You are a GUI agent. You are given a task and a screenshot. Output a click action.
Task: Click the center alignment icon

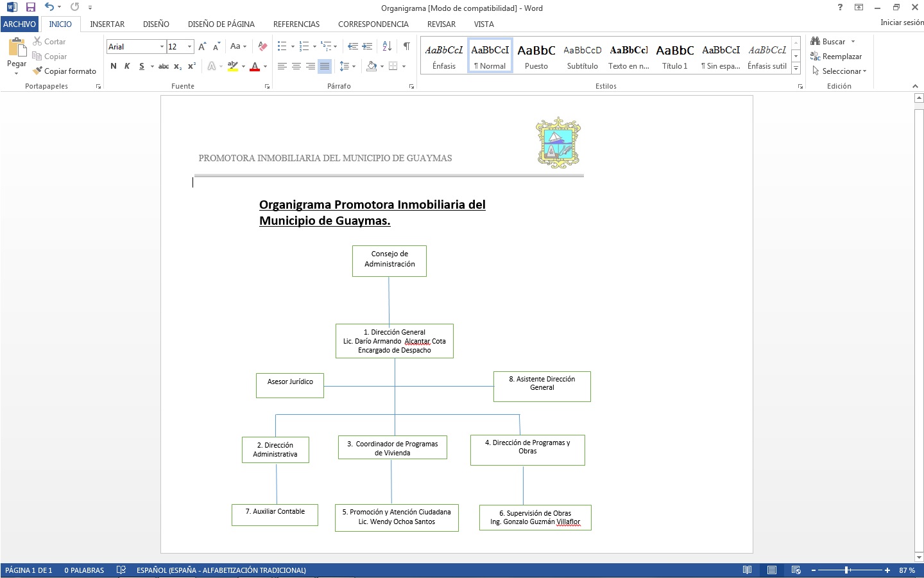tap(296, 66)
